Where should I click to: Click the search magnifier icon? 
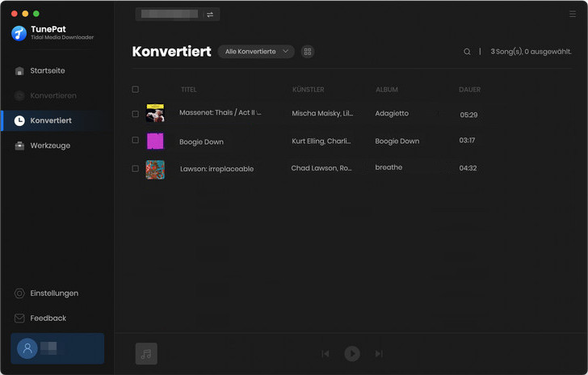click(467, 52)
